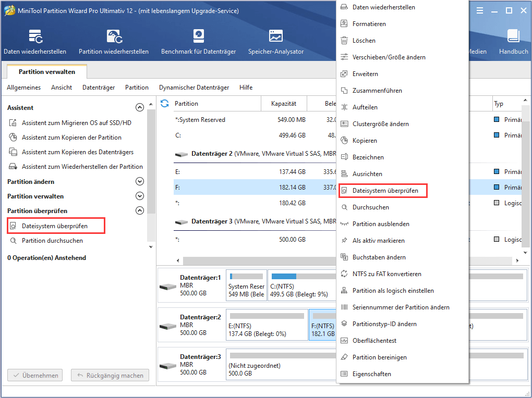Open the Partition menu
This screenshot has width=532, height=398.
click(137, 88)
